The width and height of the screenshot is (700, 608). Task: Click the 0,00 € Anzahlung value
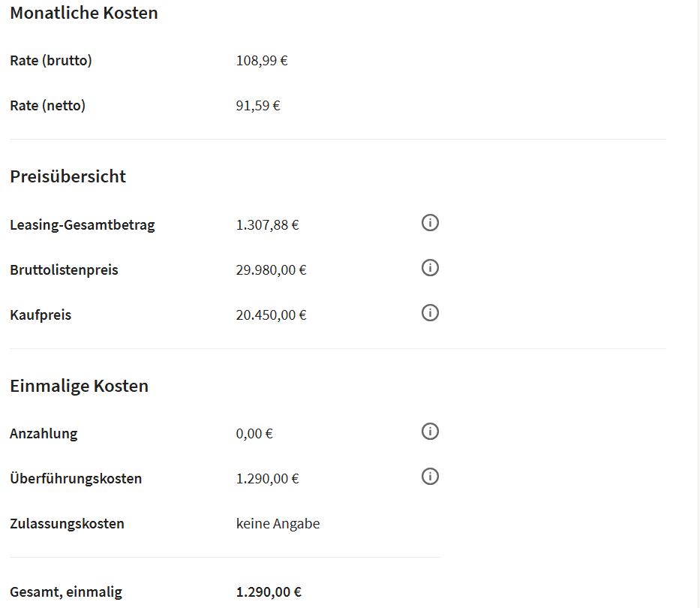coord(254,433)
